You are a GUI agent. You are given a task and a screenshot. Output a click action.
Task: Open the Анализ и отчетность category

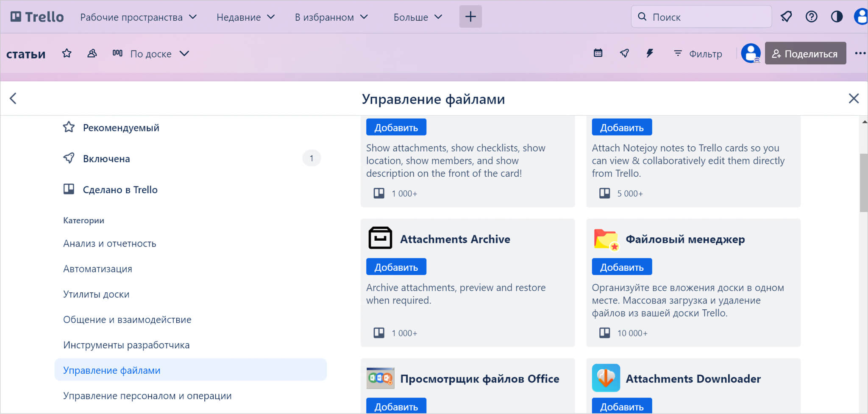pos(110,244)
